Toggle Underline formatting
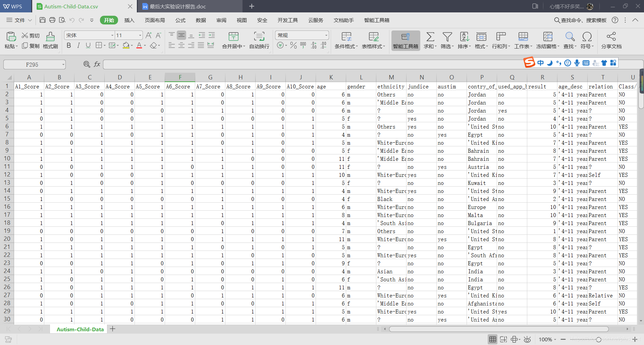The image size is (644, 345). coord(88,45)
